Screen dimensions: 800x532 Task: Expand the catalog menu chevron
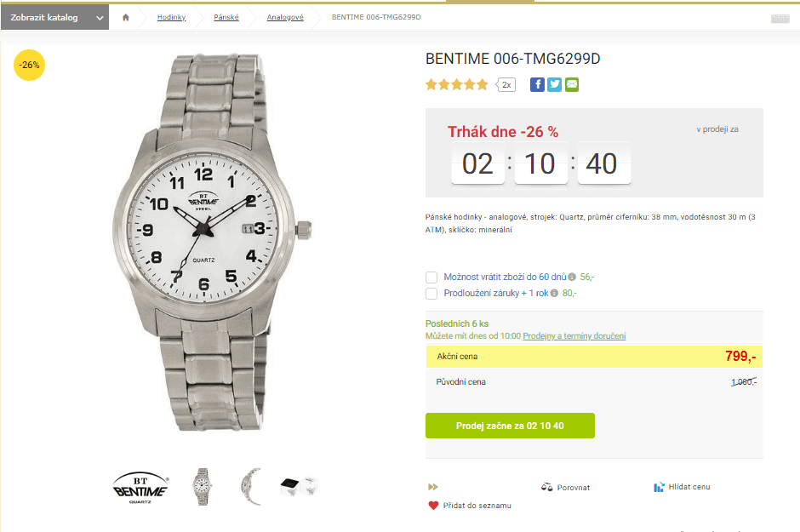pyautogui.click(x=99, y=16)
